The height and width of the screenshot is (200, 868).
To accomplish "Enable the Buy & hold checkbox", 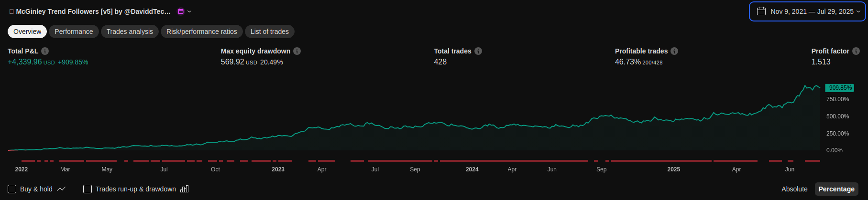I will pos(12,189).
